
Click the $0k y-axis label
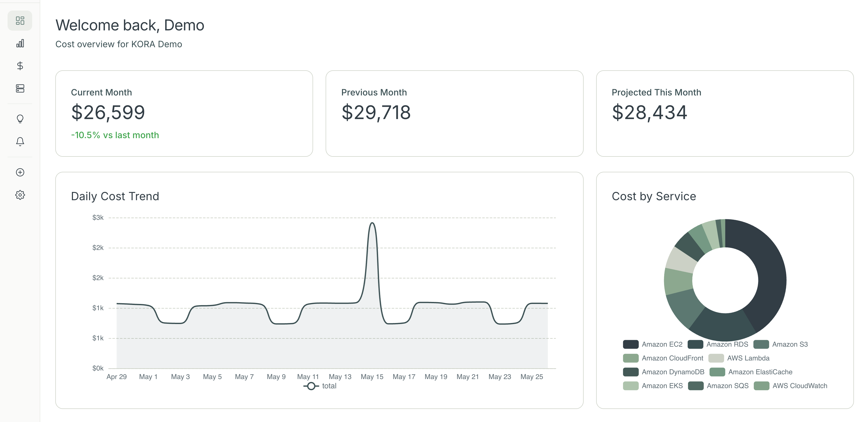click(98, 368)
